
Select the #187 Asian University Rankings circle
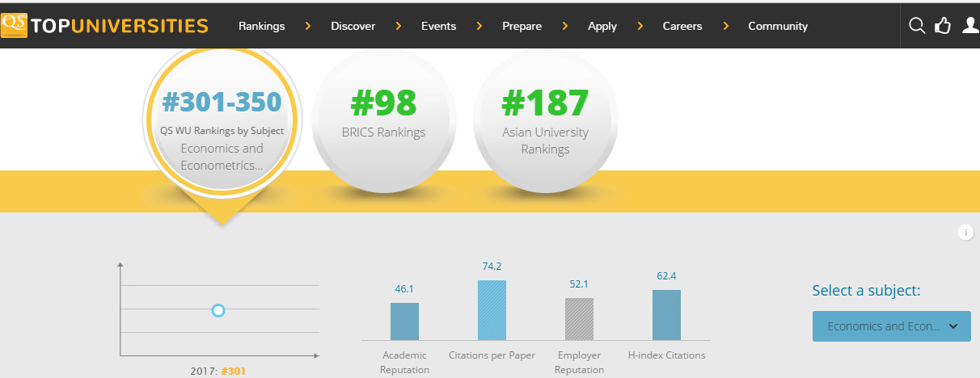tap(545, 123)
